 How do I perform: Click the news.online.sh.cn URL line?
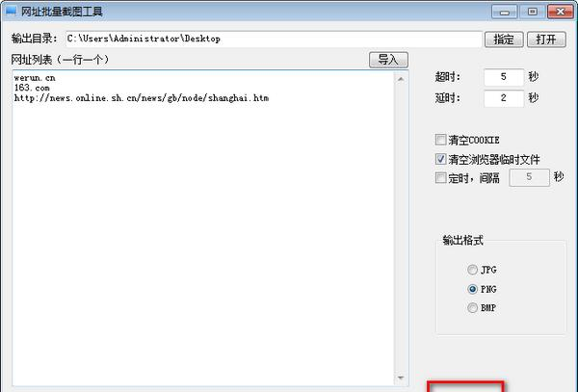click(x=142, y=98)
